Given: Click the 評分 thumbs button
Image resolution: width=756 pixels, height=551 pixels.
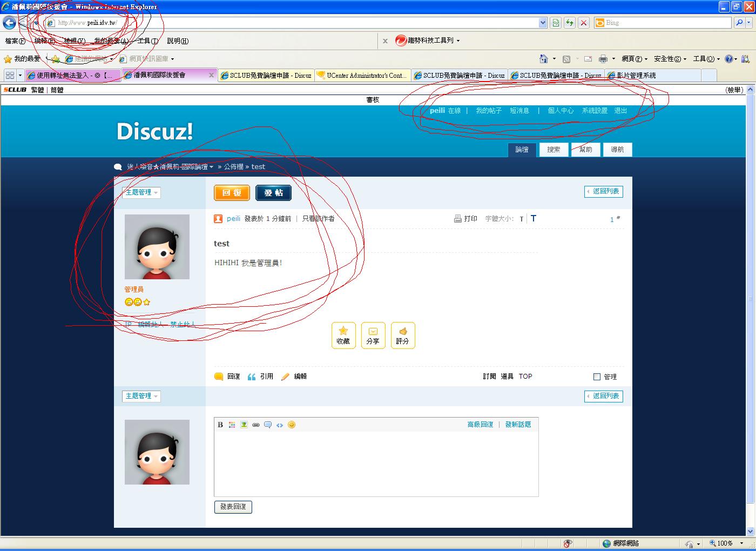Looking at the screenshot, I should [x=403, y=335].
